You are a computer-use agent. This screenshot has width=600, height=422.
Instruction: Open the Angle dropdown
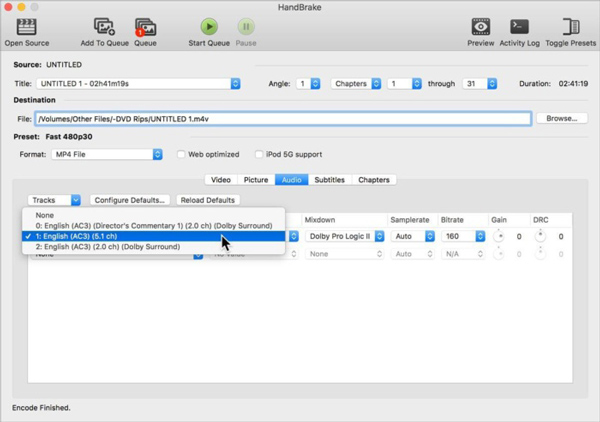tap(308, 83)
